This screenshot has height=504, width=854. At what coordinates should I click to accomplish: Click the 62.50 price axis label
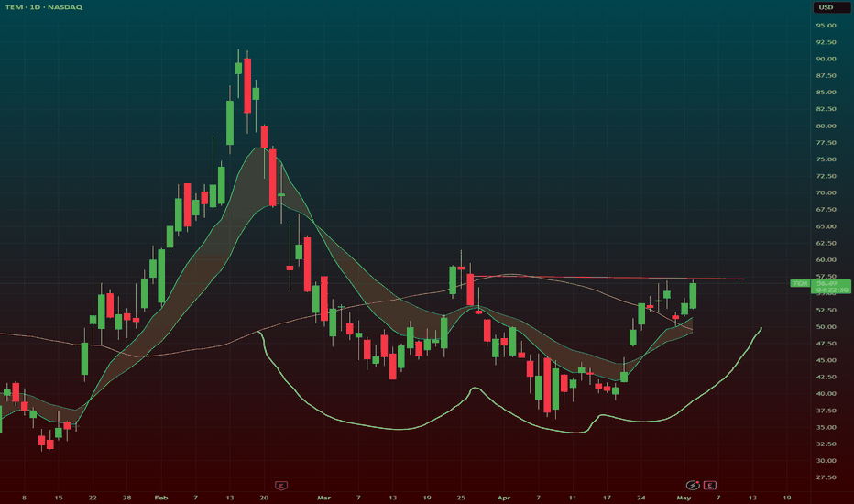coord(826,243)
